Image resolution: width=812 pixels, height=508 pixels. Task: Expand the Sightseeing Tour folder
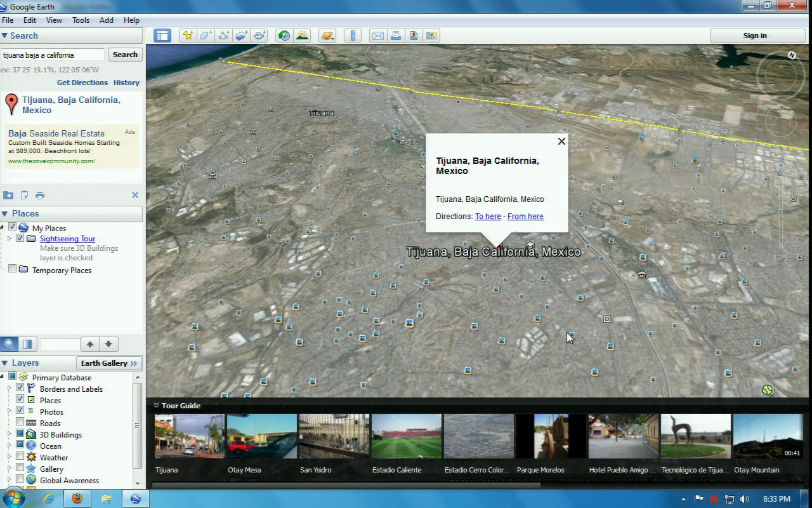point(10,239)
